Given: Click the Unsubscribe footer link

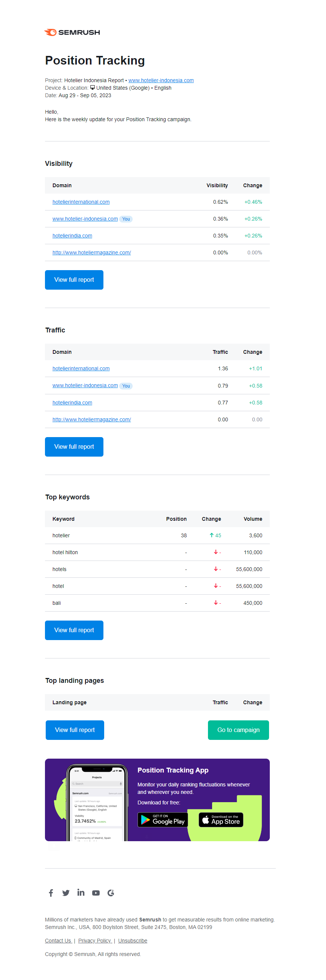Looking at the screenshot, I should (x=133, y=941).
